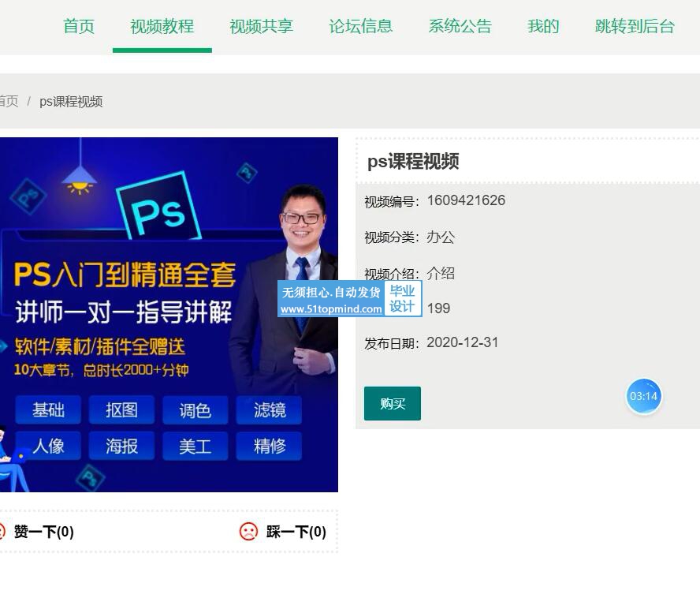Image resolution: width=700 pixels, height=598 pixels.
Task: Click the ps课程视频 breadcrumb item
Action: pos(71,102)
